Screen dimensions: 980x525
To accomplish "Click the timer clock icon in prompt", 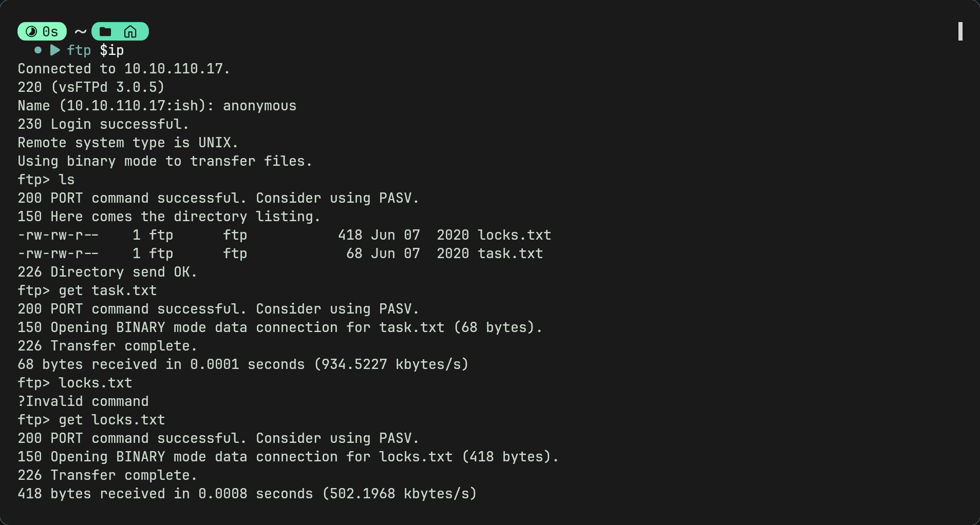I will (31, 32).
